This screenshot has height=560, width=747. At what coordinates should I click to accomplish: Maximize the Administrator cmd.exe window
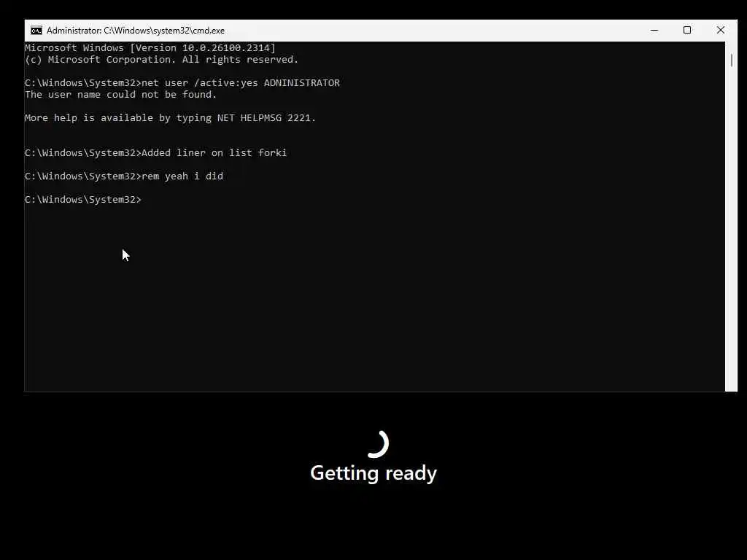687,31
